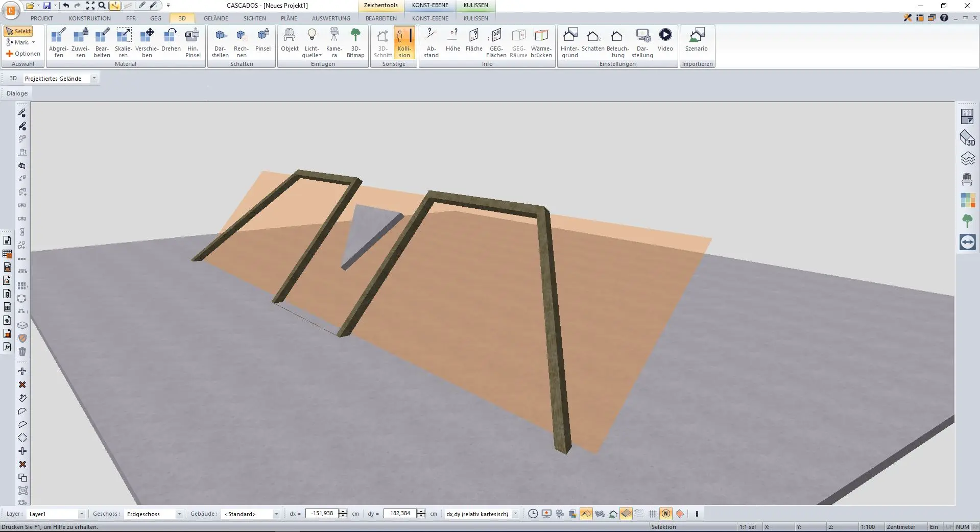Open the AUSWERTUNG tab
980x532 pixels.
point(331,18)
